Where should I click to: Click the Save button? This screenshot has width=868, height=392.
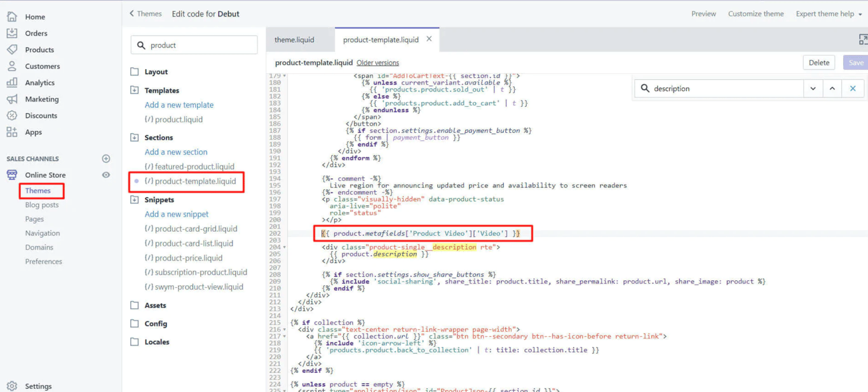pos(855,62)
